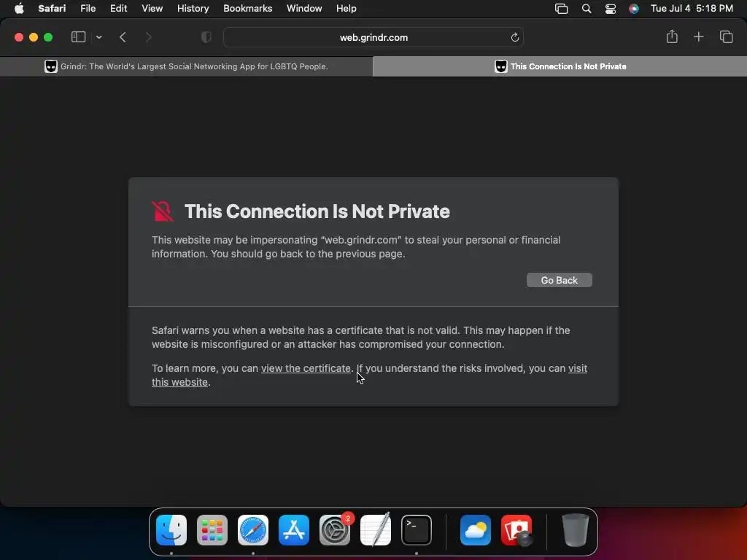The width and height of the screenshot is (747, 560).
Task: Open TextEdit from the Dock
Action: pyautogui.click(x=376, y=530)
